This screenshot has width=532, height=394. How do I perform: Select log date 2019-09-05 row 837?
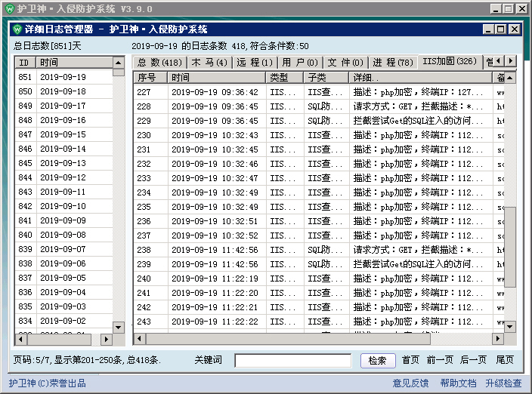point(63,278)
